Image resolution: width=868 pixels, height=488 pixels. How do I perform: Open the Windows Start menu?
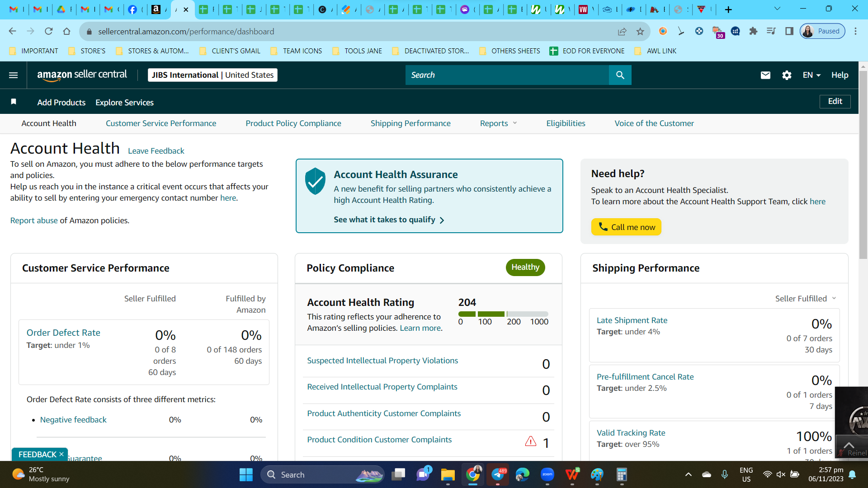pyautogui.click(x=246, y=474)
